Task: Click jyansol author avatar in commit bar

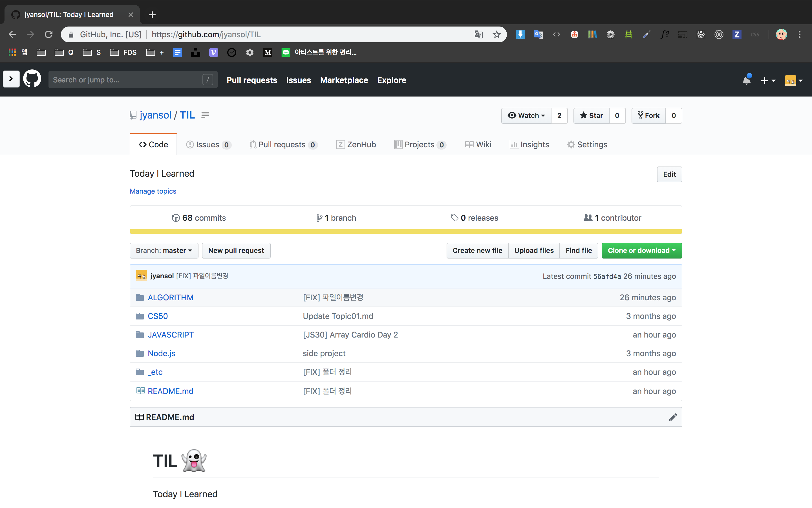Action: tap(141, 276)
